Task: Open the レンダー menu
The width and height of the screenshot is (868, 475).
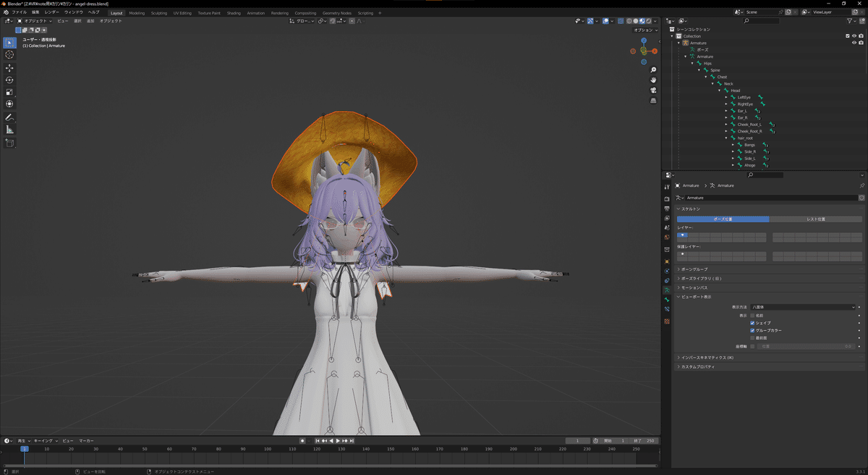Action: coord(51,12)
